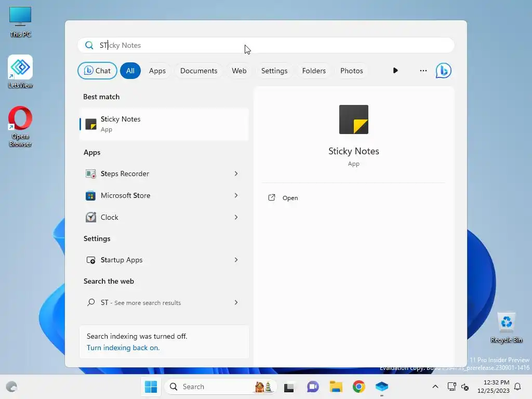
Task: Click the Windows Start button on taskbar
Action: (x=151, y=387)
